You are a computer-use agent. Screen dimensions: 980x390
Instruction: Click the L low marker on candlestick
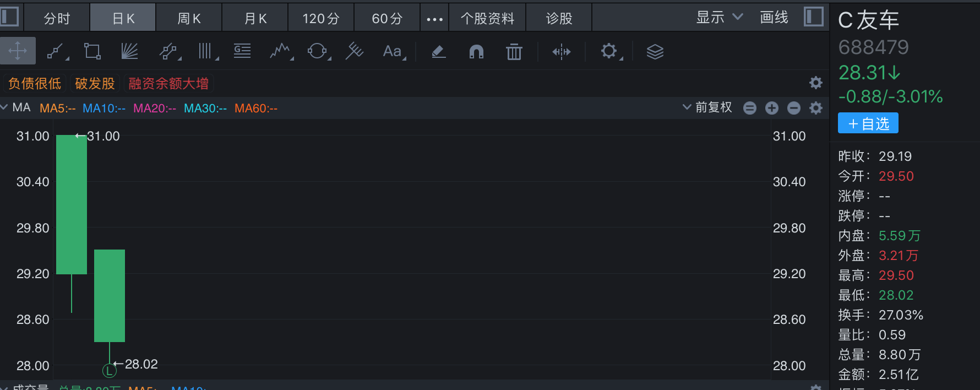pyautogui.click(x=110, y=371)
